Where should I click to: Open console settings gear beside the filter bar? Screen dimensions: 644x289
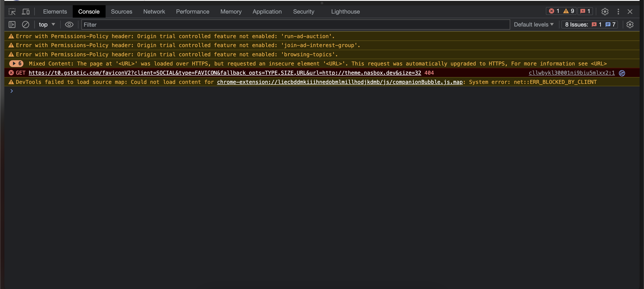coord(630,25)
